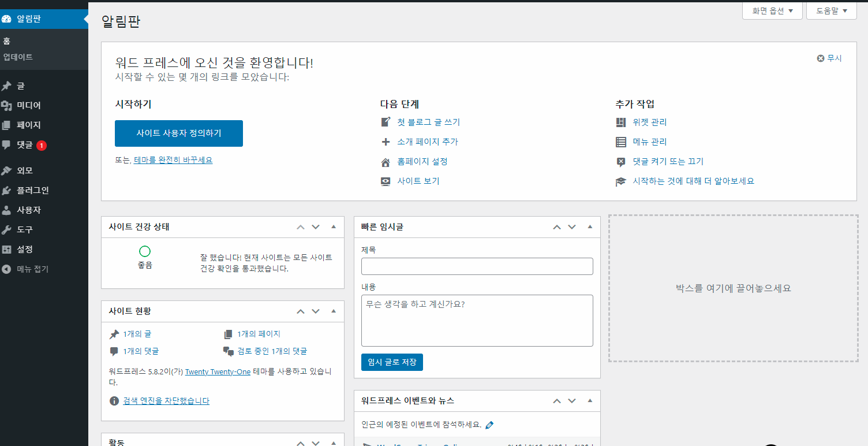Viewport: 868px width, 446px height.
Task: Move 빠른 임시글 box down
Action: click(x=572, y=227)
